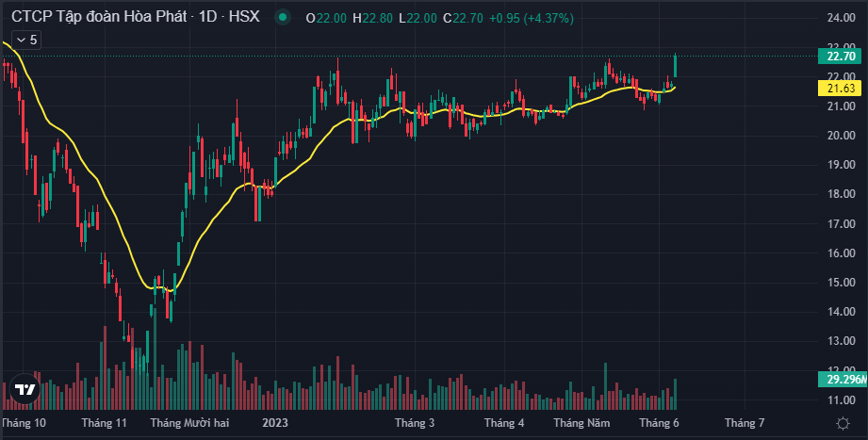Screen dimensions: 868x440
Task: Click the green 22.70 current price label
Action: (x=841, y=57)
